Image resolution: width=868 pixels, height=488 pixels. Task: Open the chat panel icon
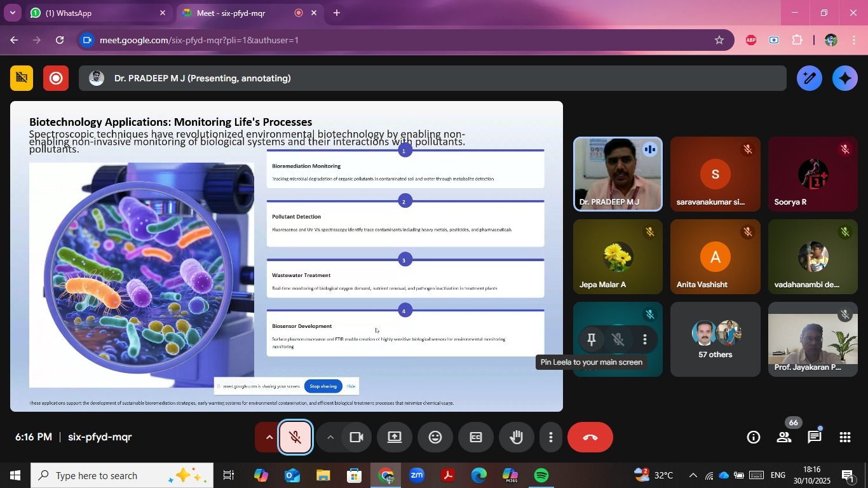pos(815,437)
